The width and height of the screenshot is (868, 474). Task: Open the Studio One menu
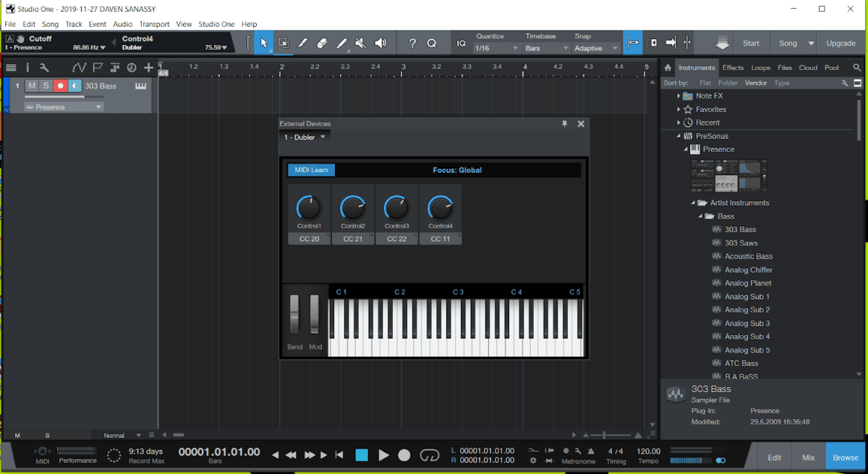(x=216, y=24)
